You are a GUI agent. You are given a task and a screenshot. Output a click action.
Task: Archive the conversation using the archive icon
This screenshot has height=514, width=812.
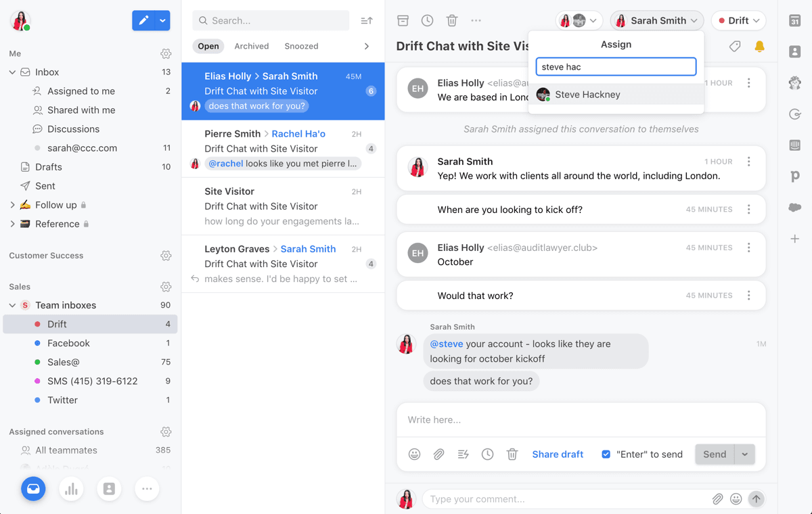pyautogui.click(x=403, y=20)
